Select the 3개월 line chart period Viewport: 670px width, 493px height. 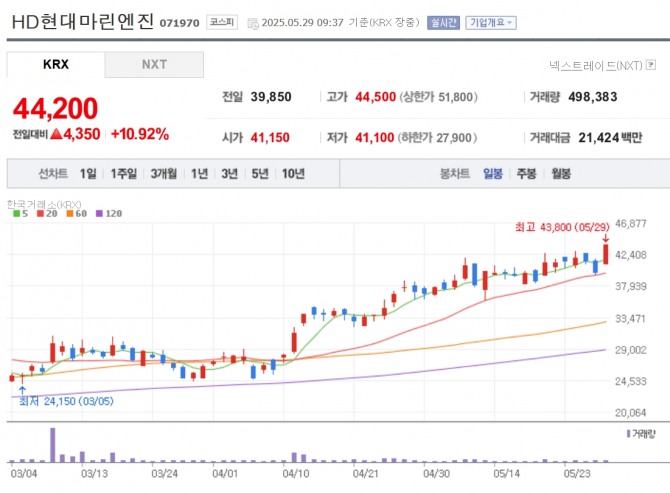(164, 173)
